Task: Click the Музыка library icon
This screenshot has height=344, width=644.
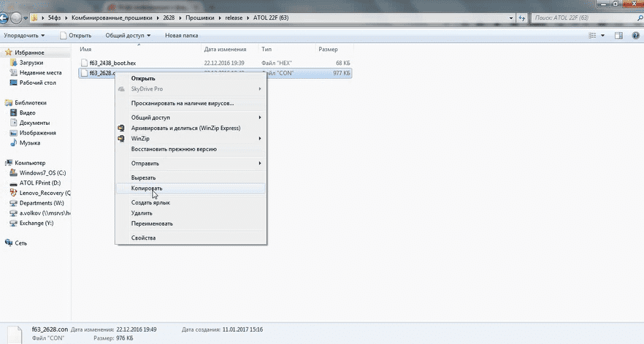Action: tap(14, 142)
